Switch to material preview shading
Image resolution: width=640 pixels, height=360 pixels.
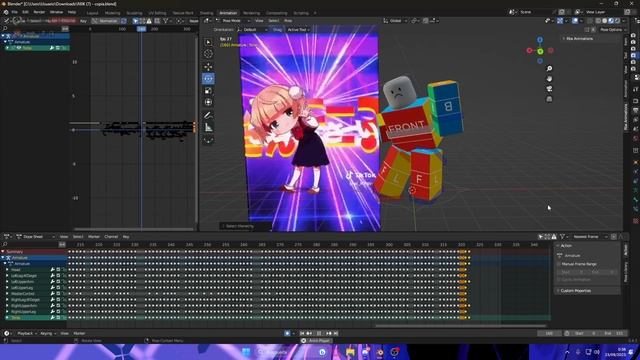611,20
